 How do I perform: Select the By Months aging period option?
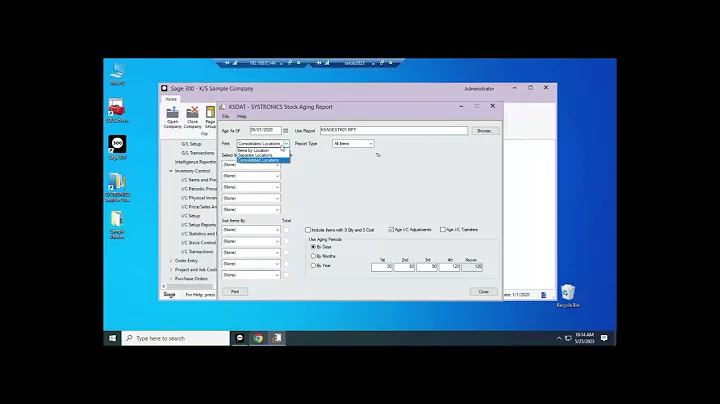click(x=313, y=256)
